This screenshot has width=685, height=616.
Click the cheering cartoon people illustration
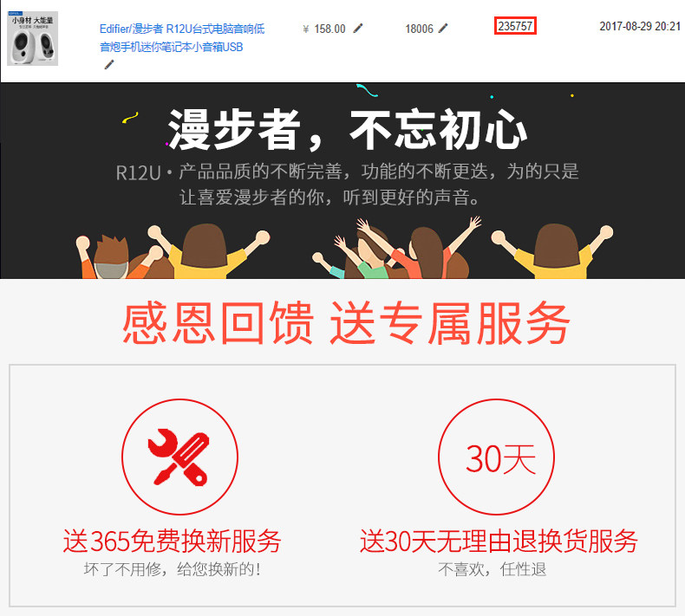coord(344,248)
